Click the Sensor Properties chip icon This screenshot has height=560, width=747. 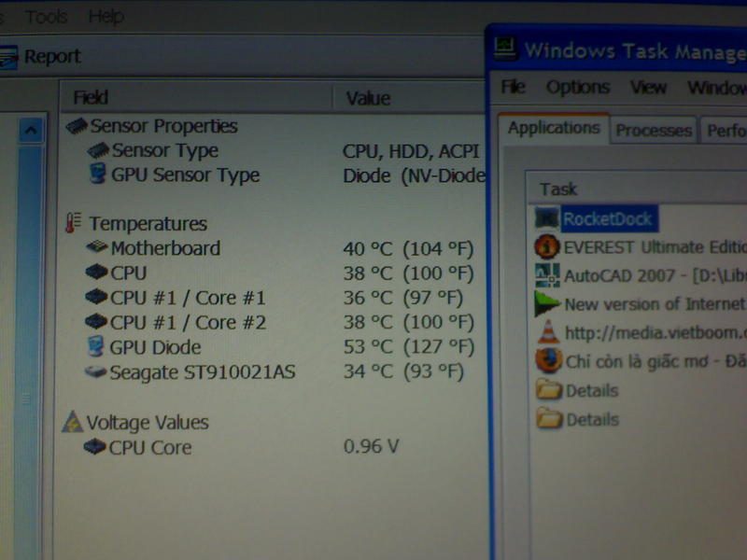coord(76,126)
